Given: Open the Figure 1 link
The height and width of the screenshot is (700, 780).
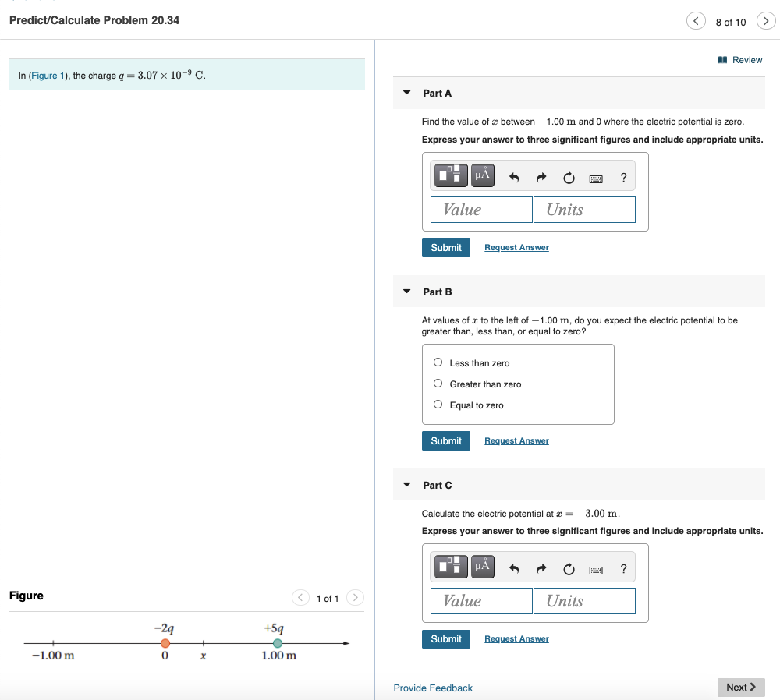Looking at the screenshot, I should coord(49,74).
